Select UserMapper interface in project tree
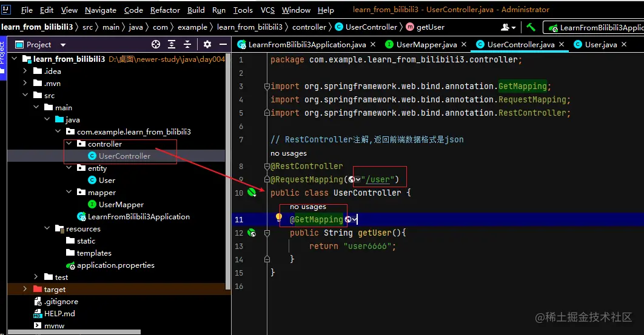The image size is (644, 335). click(121, 204)
